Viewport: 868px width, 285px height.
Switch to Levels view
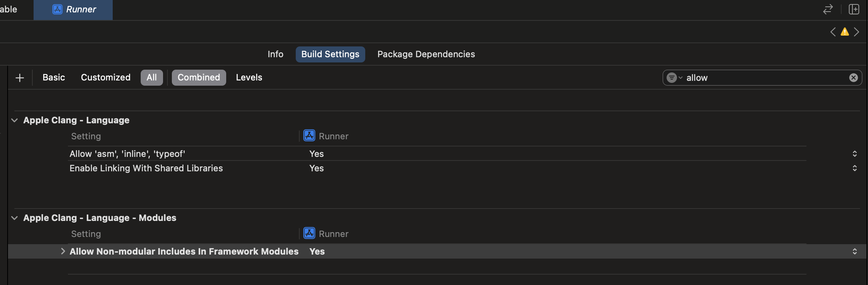tap(249, 78)
